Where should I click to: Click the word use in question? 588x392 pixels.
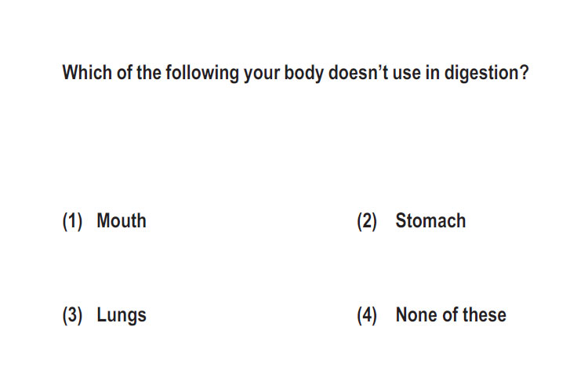(x=406, y=74)
